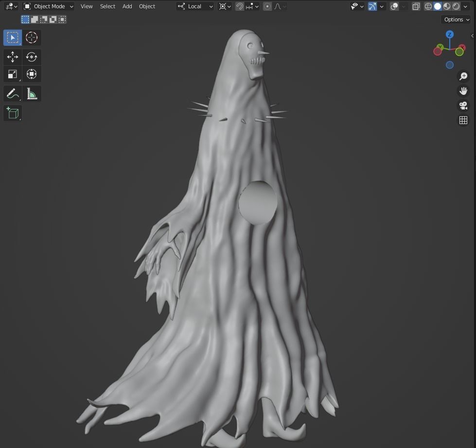476x448 pixels.
Task: Click the blue Z axis on navigation gizmo
Action: click(x=450, y=35)
